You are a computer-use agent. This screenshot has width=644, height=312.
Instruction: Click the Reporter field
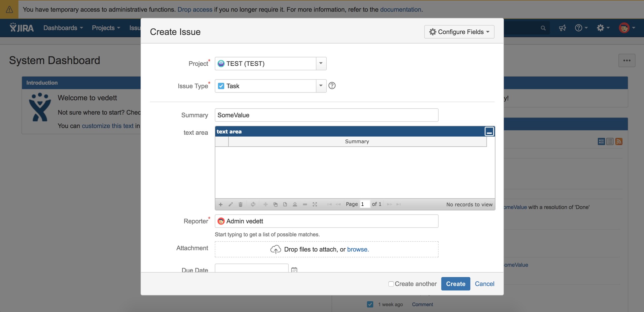[327, 221]
